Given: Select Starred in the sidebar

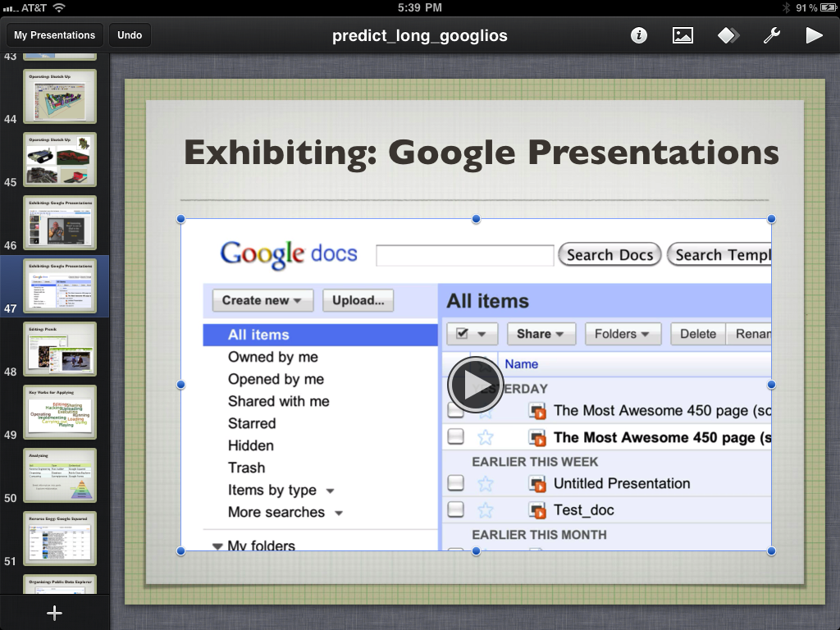Looking at the screenshot, I should pos(252,423).
